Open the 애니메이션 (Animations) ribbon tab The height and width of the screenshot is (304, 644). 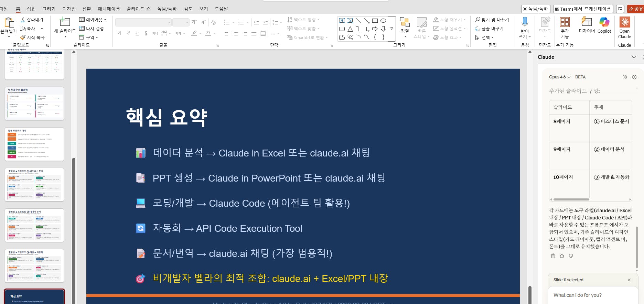point(109,9)
